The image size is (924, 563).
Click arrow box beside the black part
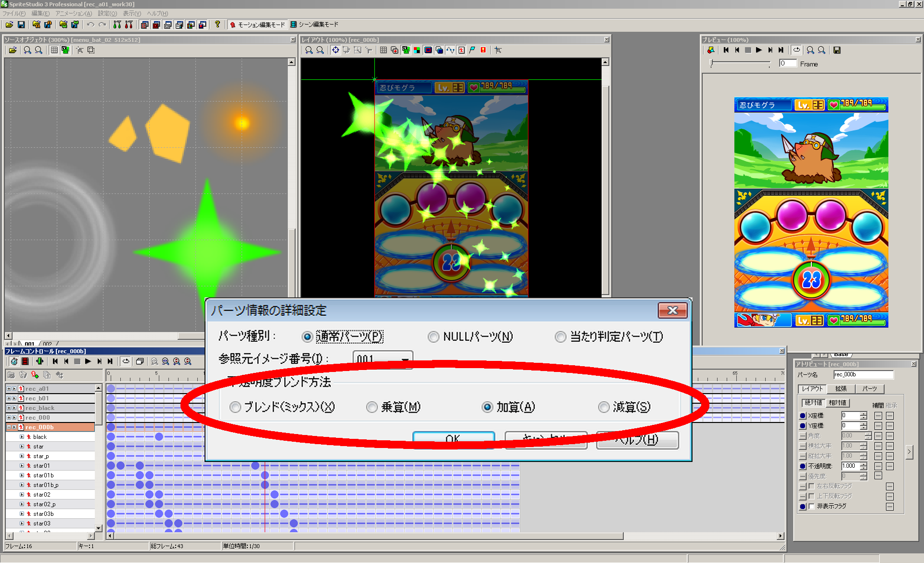click(x=22, y=437)
